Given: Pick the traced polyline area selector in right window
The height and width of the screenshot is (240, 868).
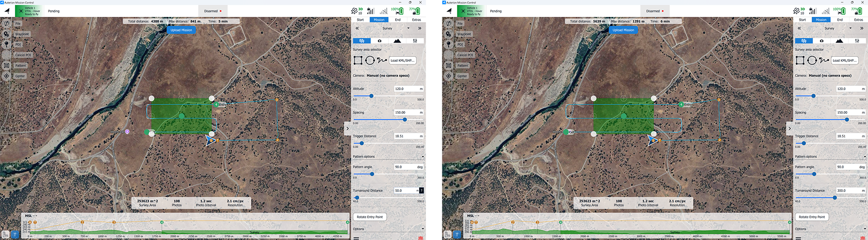Looking at the screenshot, I should coord(824,60).
